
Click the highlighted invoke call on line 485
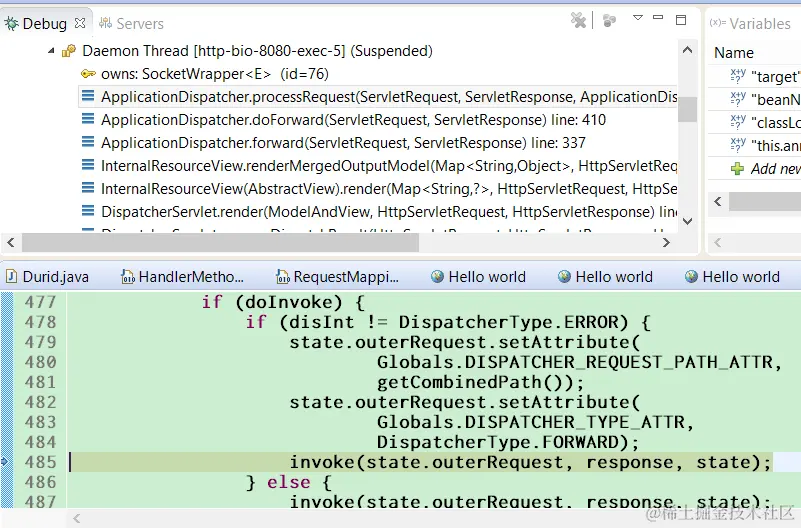click(530, 462)
